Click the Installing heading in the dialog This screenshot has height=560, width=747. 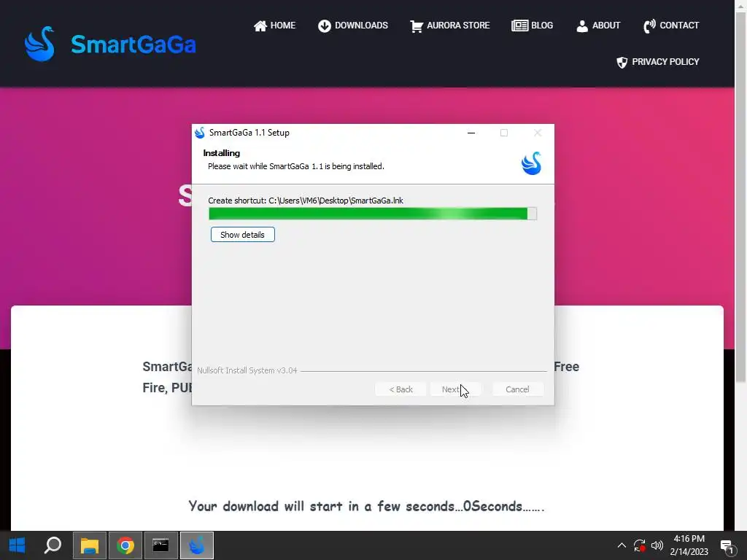[222, 153]
